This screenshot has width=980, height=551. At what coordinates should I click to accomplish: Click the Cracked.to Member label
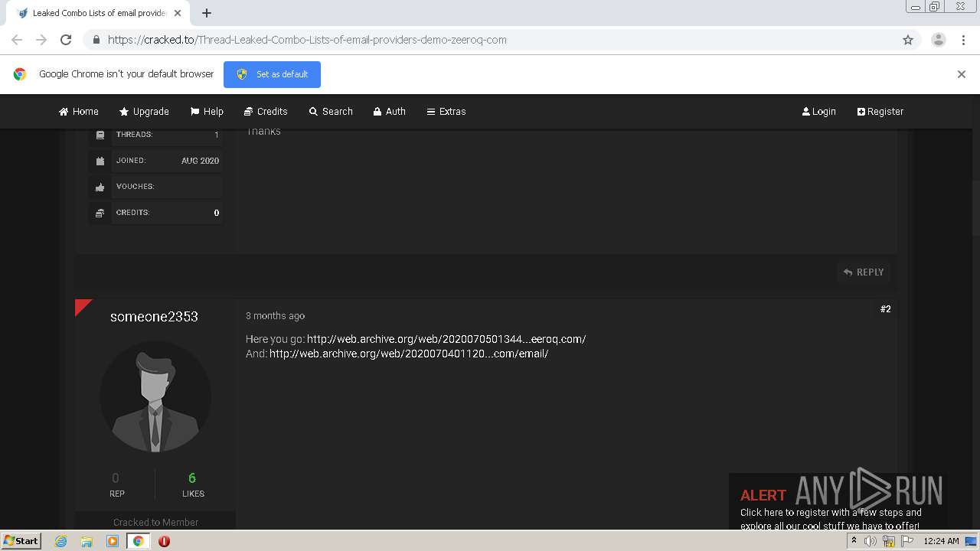click(x=155, y=522)
